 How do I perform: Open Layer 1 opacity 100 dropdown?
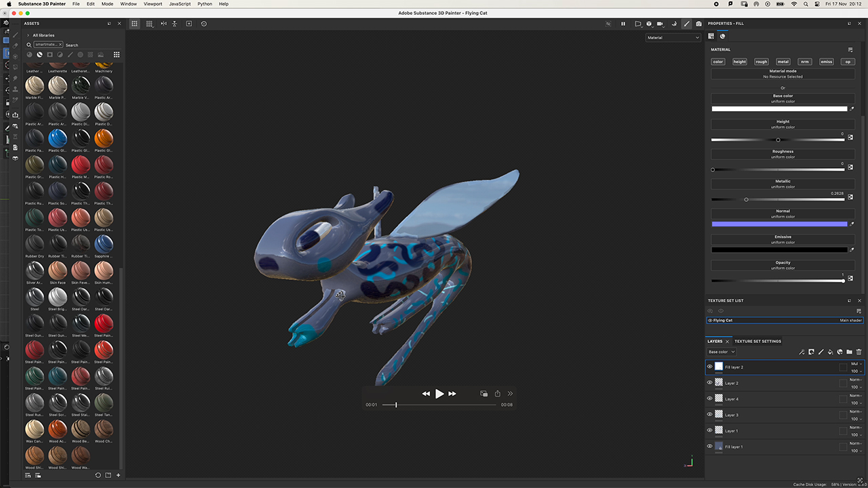(856, 434)
